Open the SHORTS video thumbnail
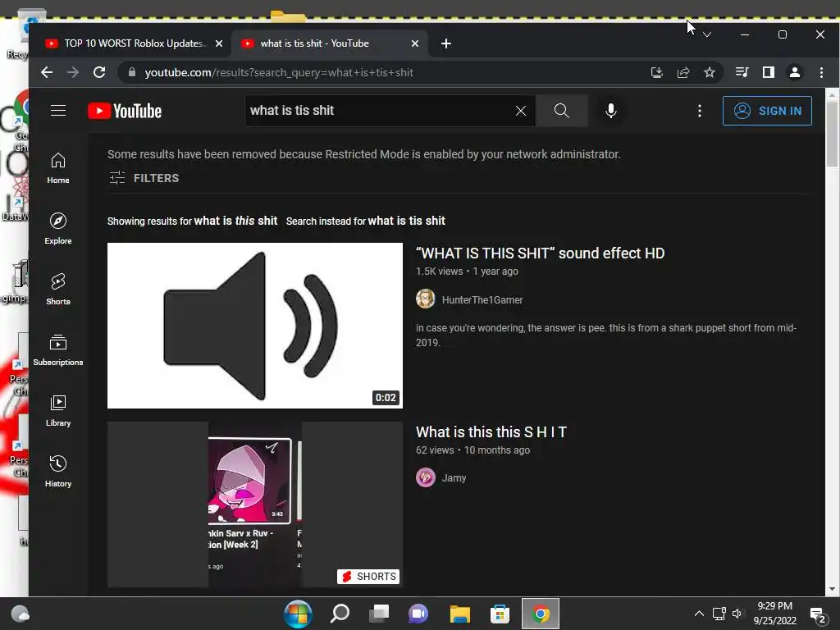Image resolution: width=840 pixels, height=630 pixels. (255, 504)
